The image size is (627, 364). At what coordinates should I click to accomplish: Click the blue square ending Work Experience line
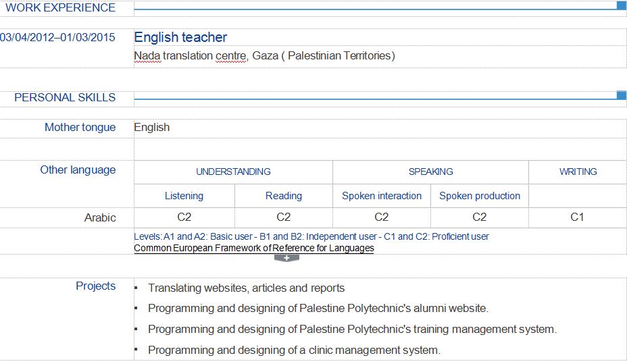622,5
